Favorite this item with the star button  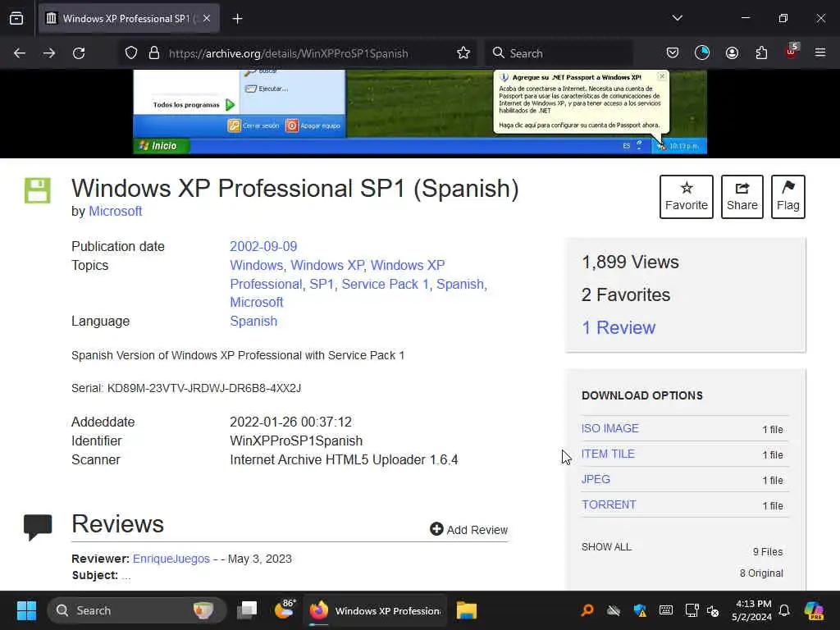click(x=687, y=197)
